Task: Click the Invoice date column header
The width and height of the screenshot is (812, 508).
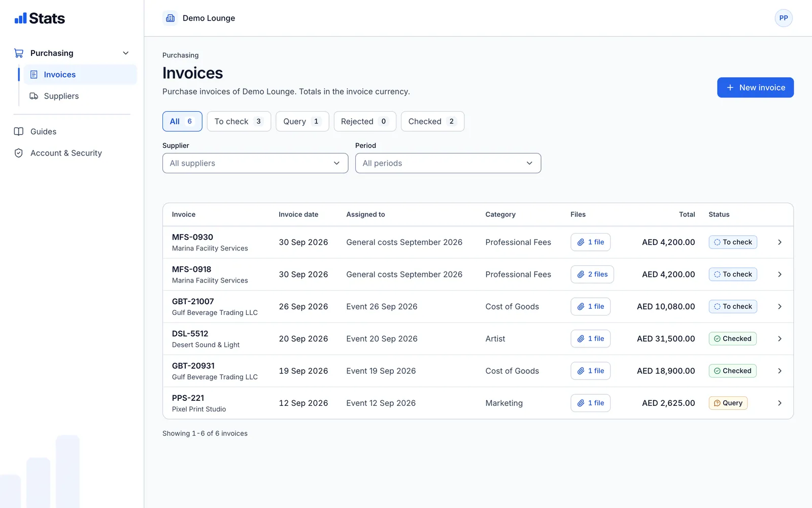Action: 298,214
